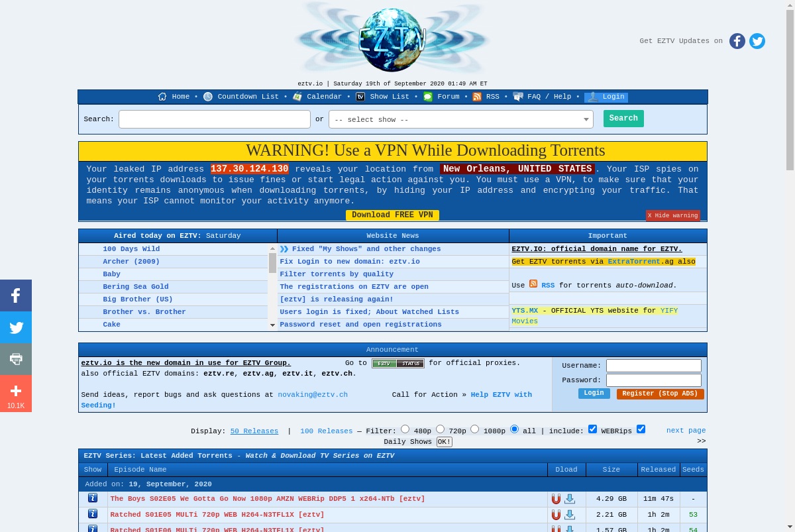Click the Calendar icon in navigation bar
The image size is (795, 532).
point(297,97)
